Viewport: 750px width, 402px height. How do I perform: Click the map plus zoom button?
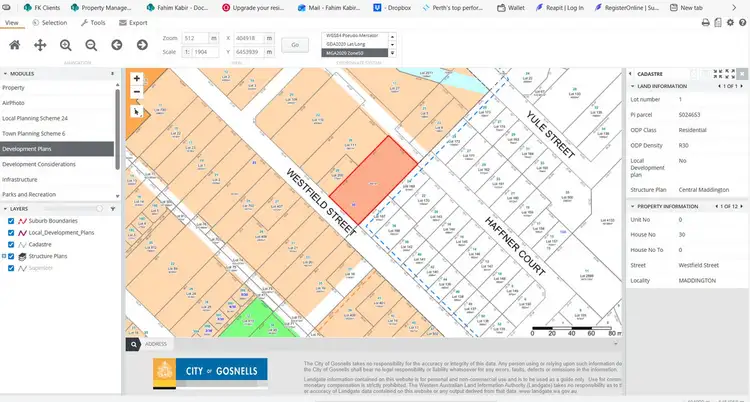click(x=137, y=79)
